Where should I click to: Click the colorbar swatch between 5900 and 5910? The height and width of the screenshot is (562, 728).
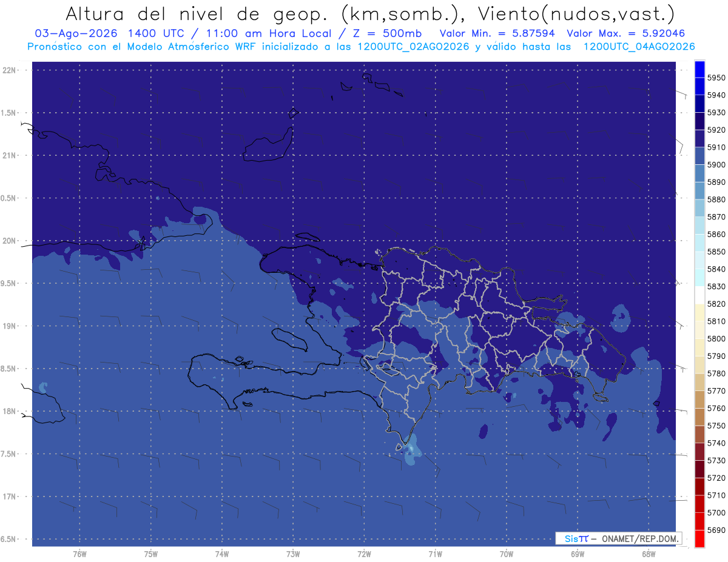click(699, 156)
